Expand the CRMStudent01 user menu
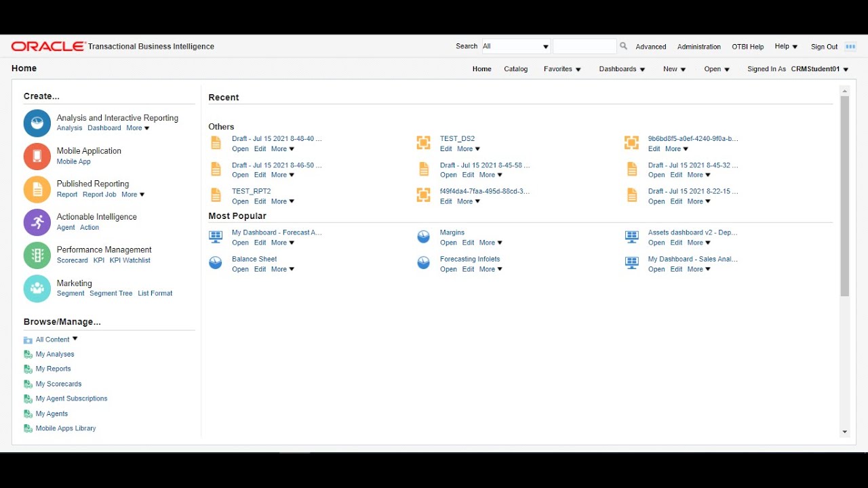 pyautogui.click(x=820, y=69)
